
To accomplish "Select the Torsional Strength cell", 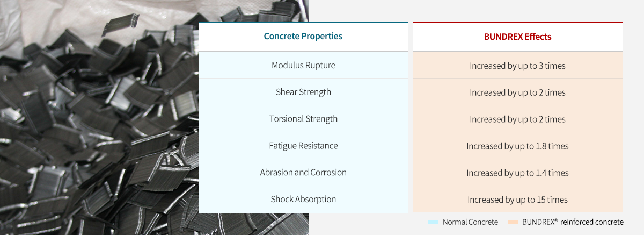I will pyautogui.click(x=303, y=119).
